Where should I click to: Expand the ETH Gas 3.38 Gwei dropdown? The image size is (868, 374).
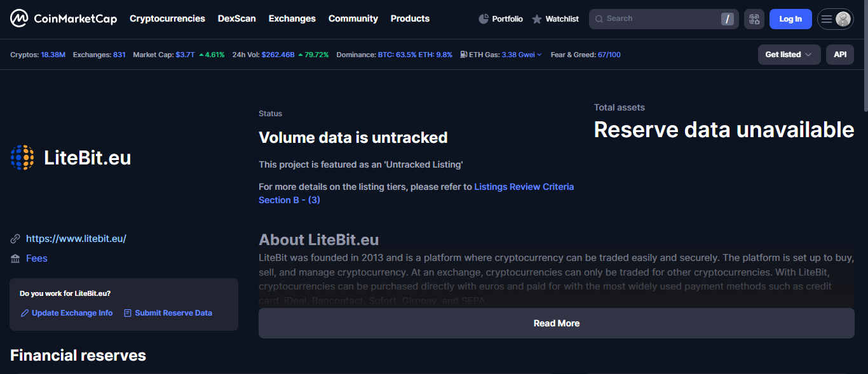[522, 55]
